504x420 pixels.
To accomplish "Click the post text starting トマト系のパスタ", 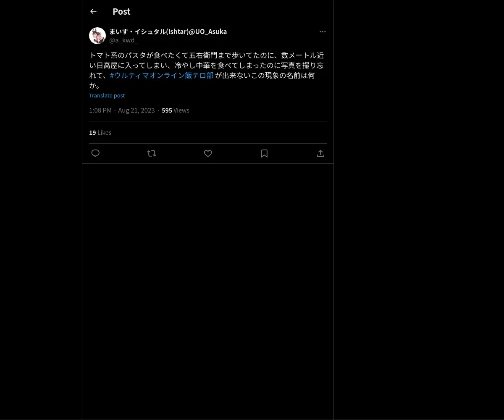I will point(207,70).
